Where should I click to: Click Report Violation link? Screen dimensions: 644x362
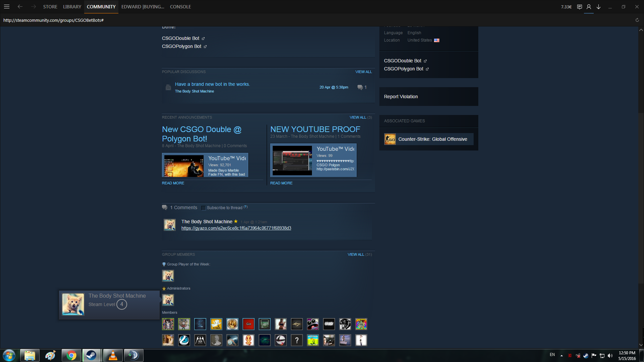tap(401, 97)
